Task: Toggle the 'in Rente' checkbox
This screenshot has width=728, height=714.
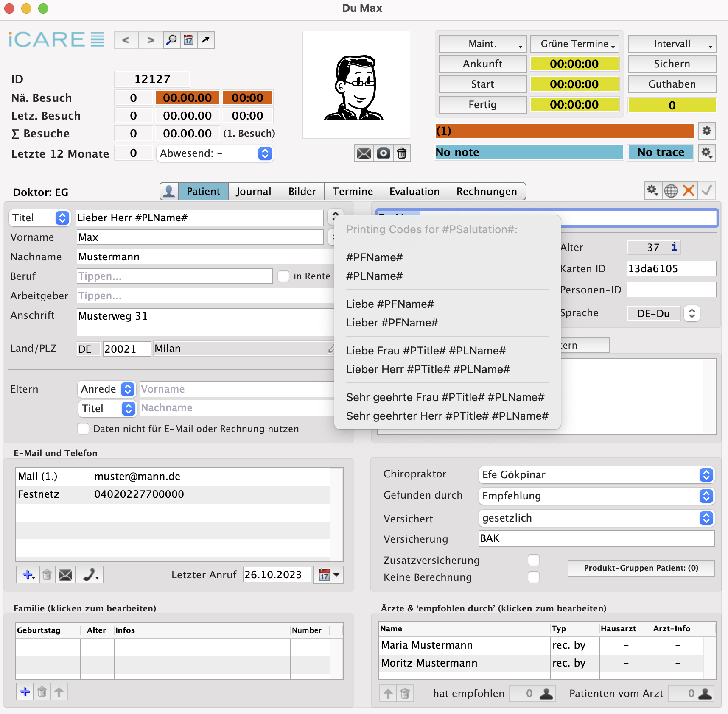Action: [283, 276]
